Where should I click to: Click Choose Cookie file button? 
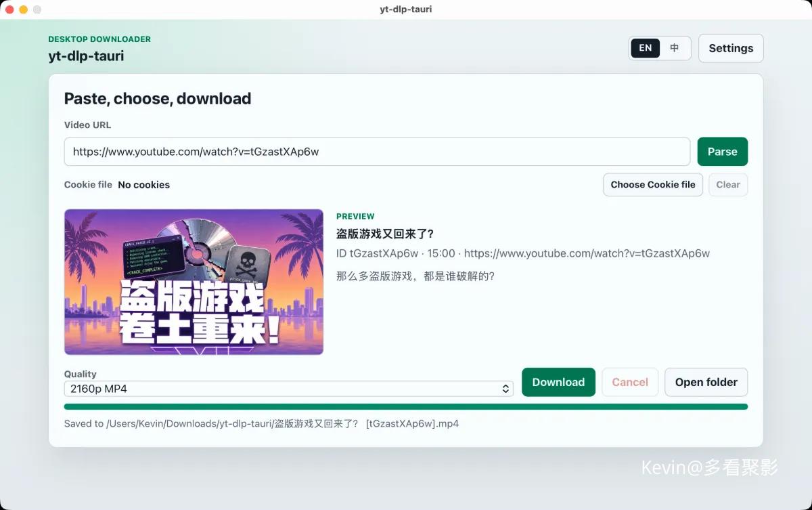pyautogui.click(x=653, y=184)
